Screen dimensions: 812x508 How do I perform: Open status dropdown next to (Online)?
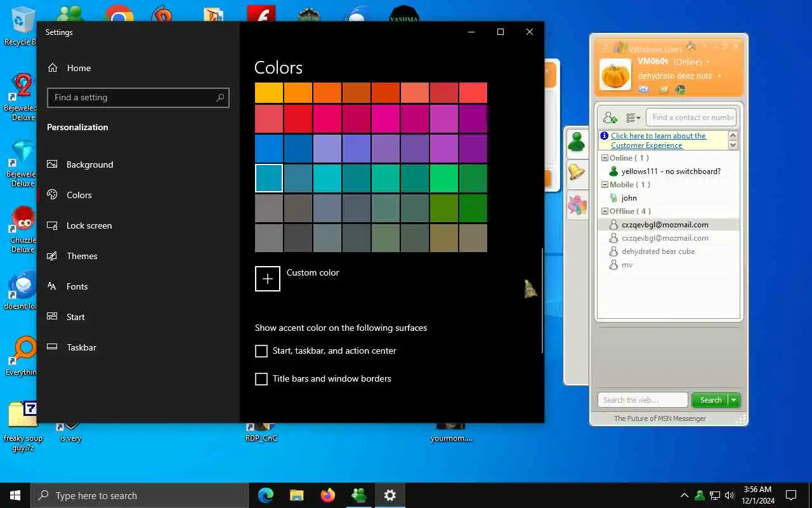[x=707, y=62]
